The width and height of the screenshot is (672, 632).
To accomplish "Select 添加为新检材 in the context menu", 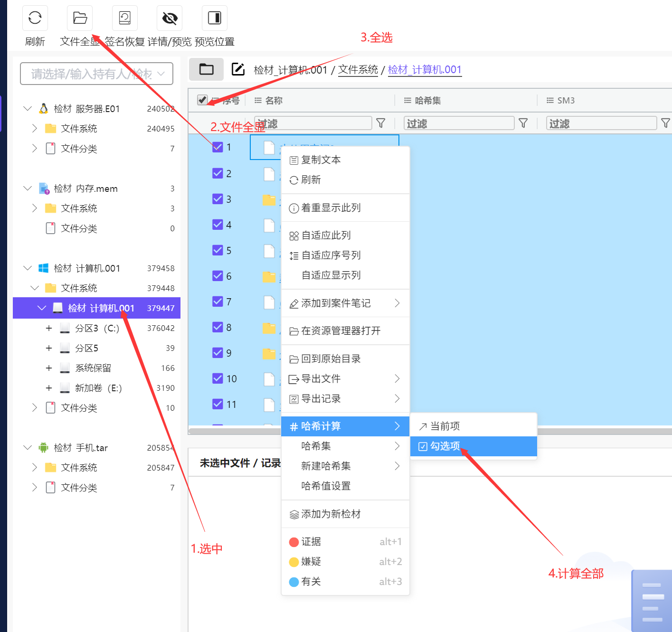I will pyautogui.click(x=345, y=514).
